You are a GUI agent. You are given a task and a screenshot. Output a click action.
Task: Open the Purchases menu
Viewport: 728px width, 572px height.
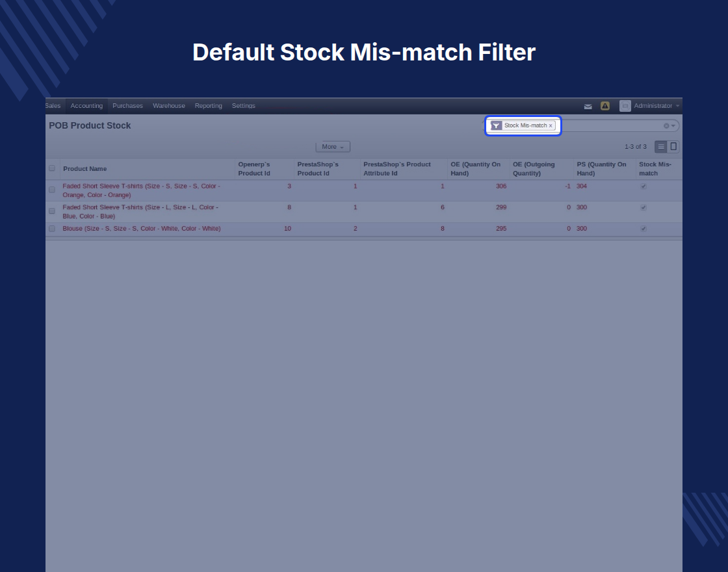pyautogui.click(x=127, y=106)
